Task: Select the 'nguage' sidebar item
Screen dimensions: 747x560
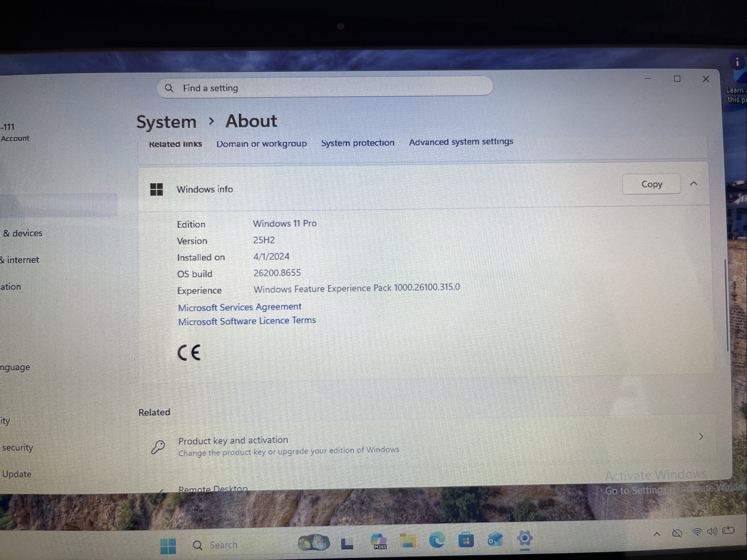Action: (15, 367)
